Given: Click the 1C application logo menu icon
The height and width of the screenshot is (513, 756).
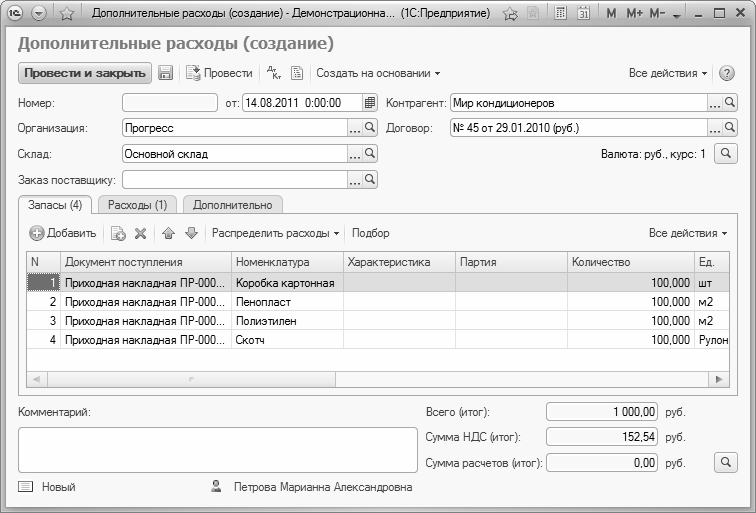Looking at the screenshot, I should coord(15,13).
